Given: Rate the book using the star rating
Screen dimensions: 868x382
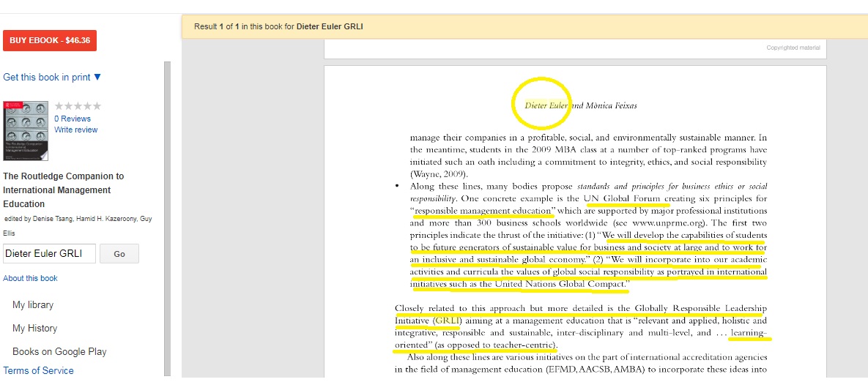Looking at the screenshot, I should 78,106.
